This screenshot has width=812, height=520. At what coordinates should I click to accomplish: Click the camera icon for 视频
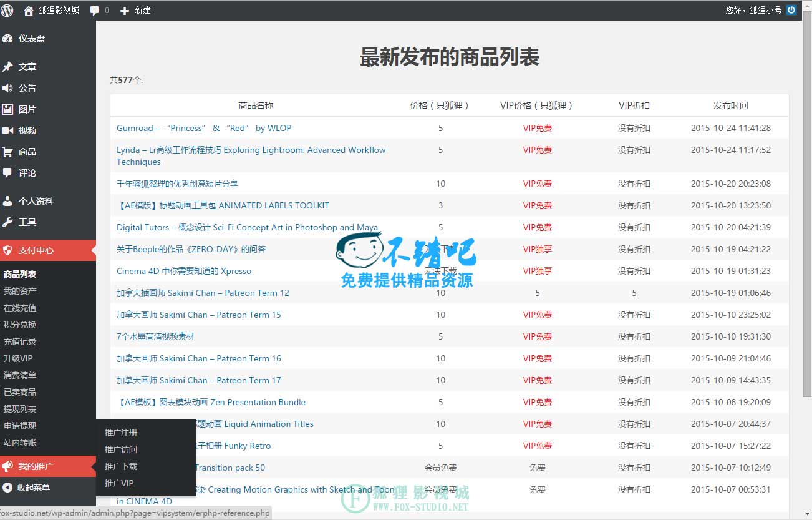(7, 130)
